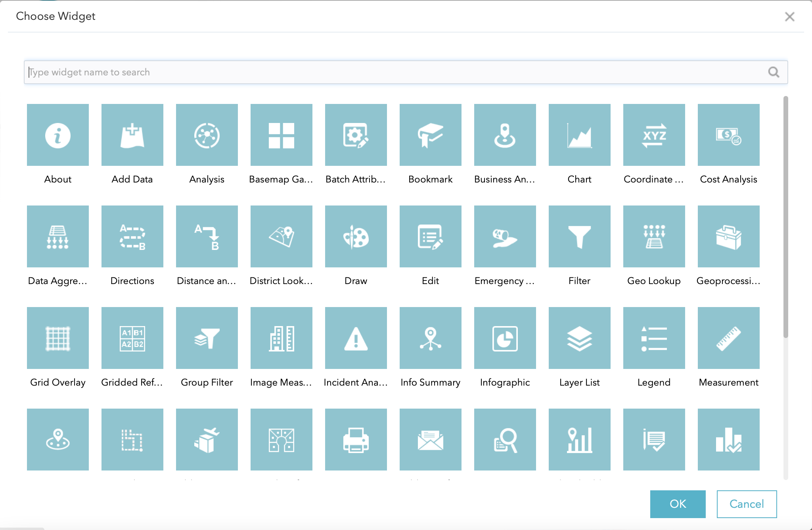Select the Draw widget palette icon

pyautogui.click(x=356, y=236)
